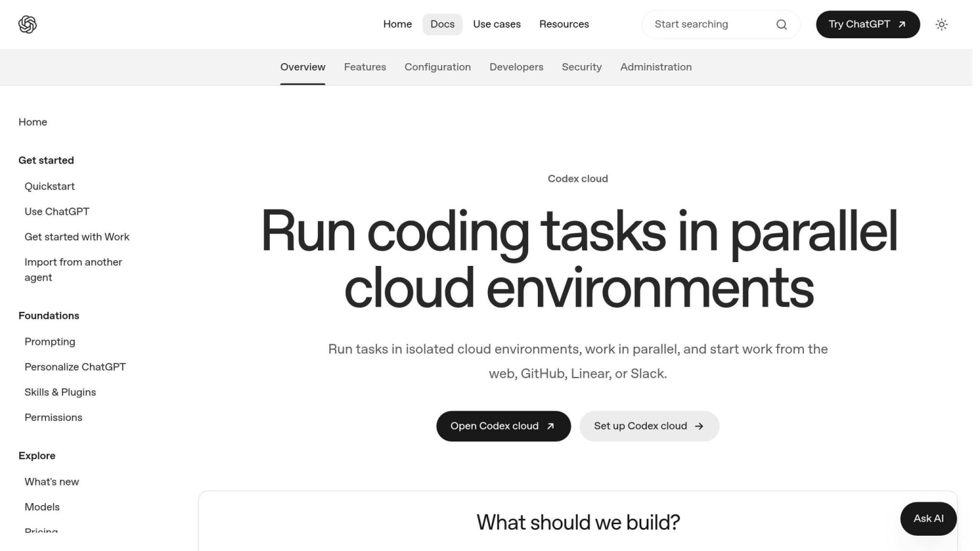Click the OpenAI logo icon
The height and width of the screenshot is (551, 980).
[x=27, y=24]
